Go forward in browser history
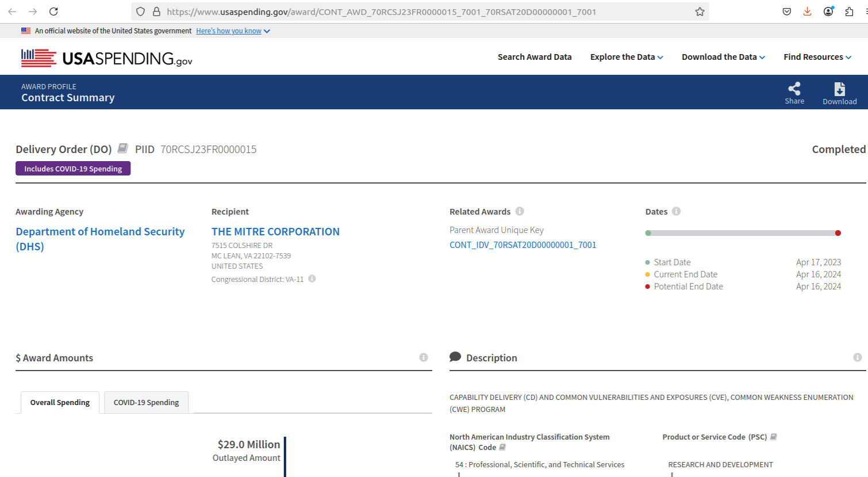The image size is (868, 477). pyautogui.click(x=33, y=12)
